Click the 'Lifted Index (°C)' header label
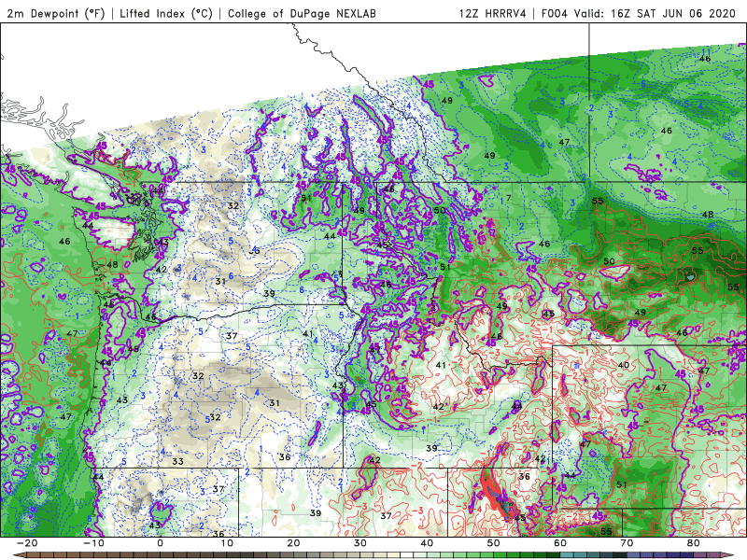The image size is (747, 560). (166, 13)
